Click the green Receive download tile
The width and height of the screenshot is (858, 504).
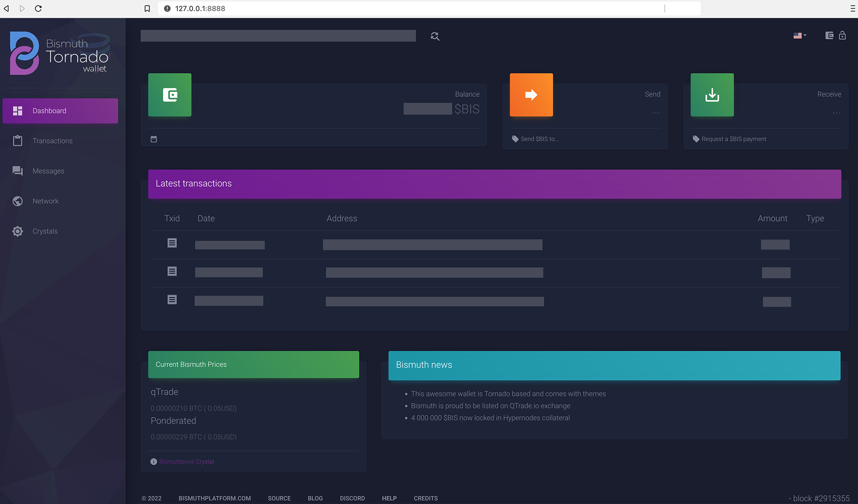tap(712, 94)
